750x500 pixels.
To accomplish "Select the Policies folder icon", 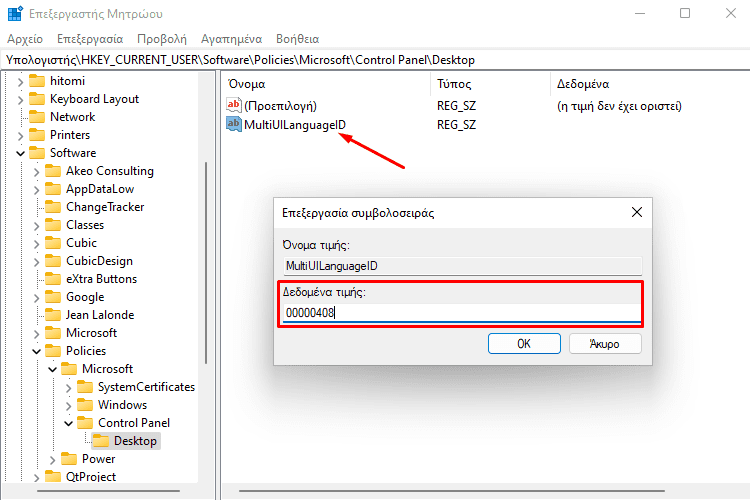I will 53,351.
